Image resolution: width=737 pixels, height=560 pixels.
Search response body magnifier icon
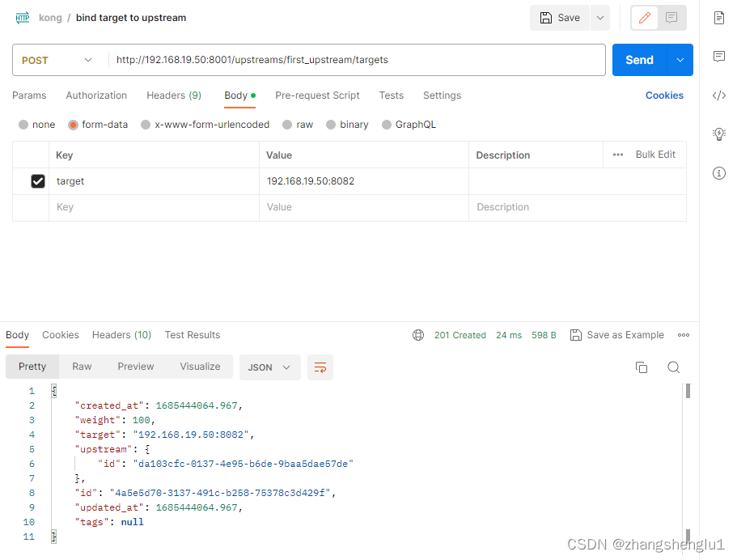(674, 367)
